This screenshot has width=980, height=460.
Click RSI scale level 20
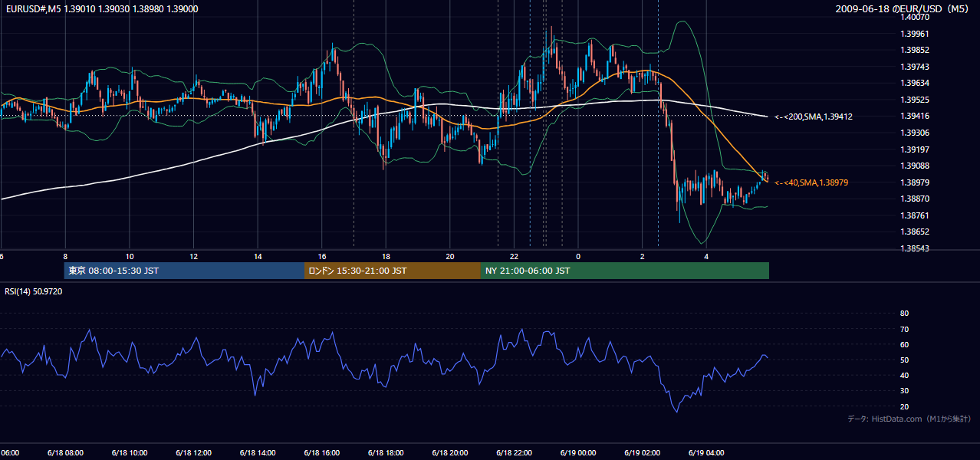click(904, 406)
